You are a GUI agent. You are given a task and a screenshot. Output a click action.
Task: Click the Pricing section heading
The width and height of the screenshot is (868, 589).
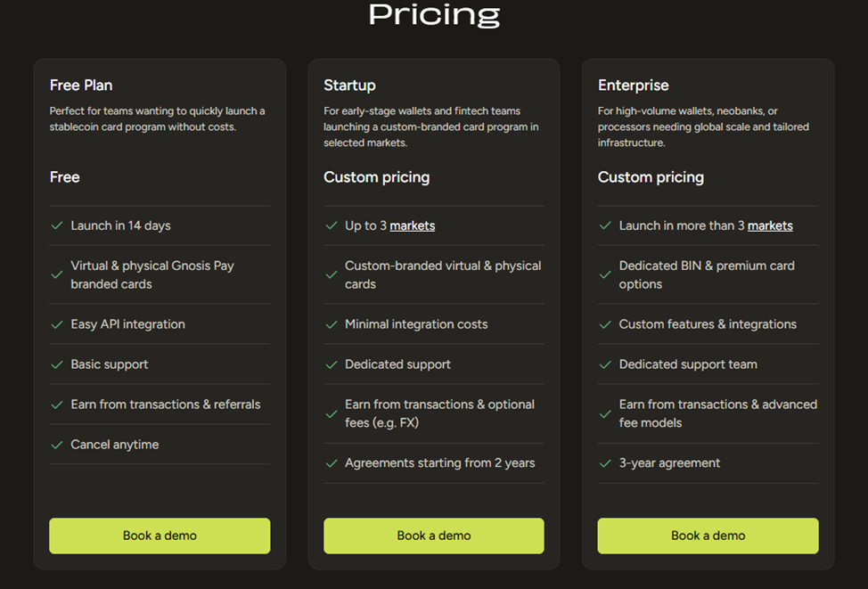[x=434, y=14]
